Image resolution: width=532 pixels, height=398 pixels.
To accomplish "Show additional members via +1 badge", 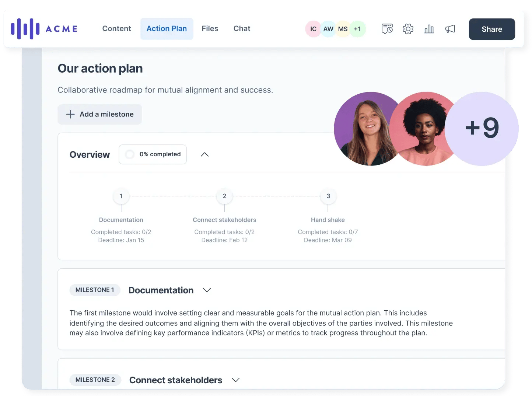I will pyautogui.click(x=357, y=29).
